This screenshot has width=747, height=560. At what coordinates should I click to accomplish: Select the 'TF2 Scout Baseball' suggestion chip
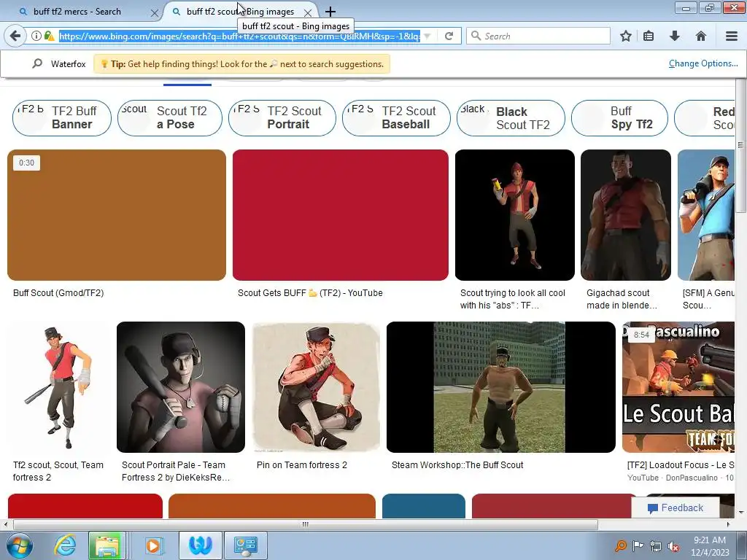click(x=396, y=117)
